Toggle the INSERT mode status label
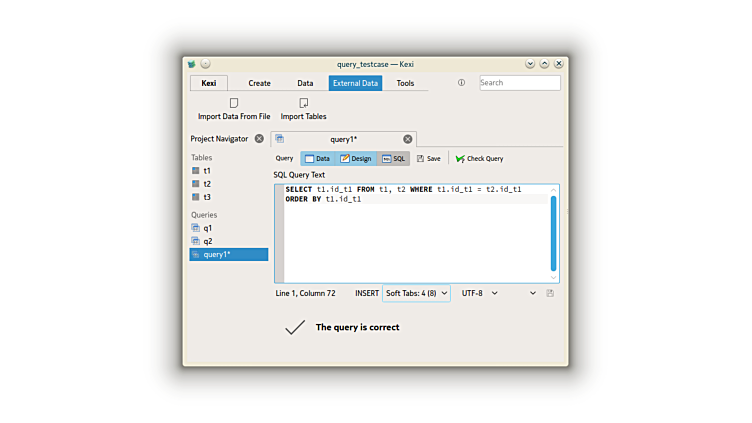752x423 pixels. coord(366,293)
